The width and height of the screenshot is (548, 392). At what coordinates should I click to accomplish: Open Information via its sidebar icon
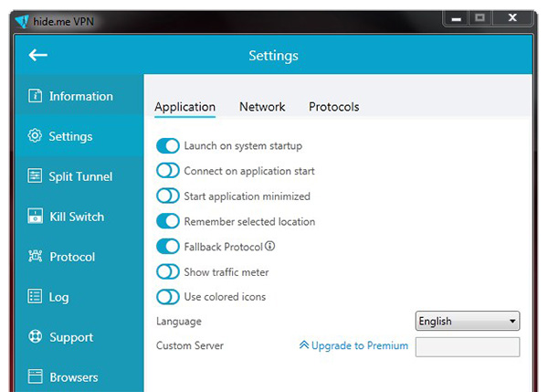point(35,95)
